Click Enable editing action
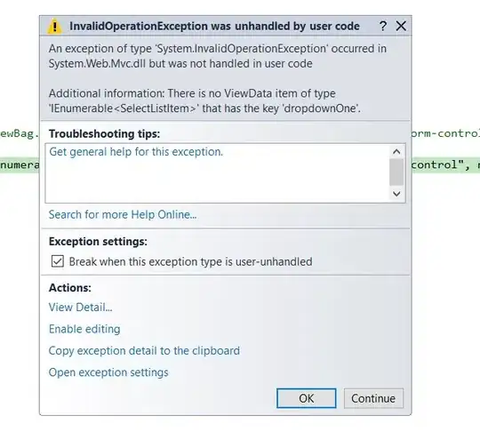This screenshot has height=448, width=480. pyautogui.click(x=84, y=329)
